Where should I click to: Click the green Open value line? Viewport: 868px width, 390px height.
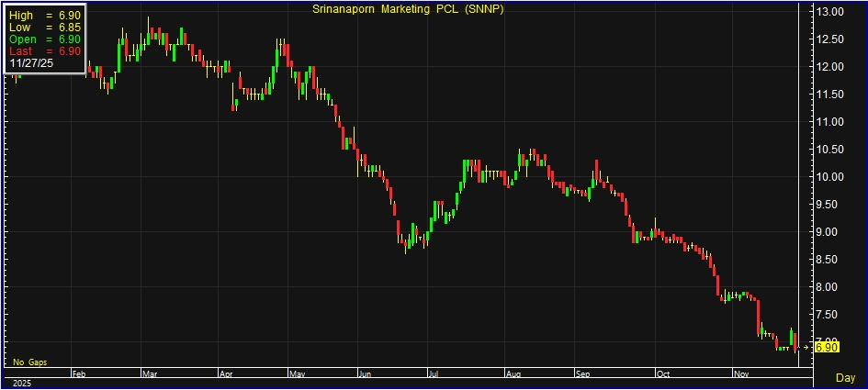tap(45, 40)
